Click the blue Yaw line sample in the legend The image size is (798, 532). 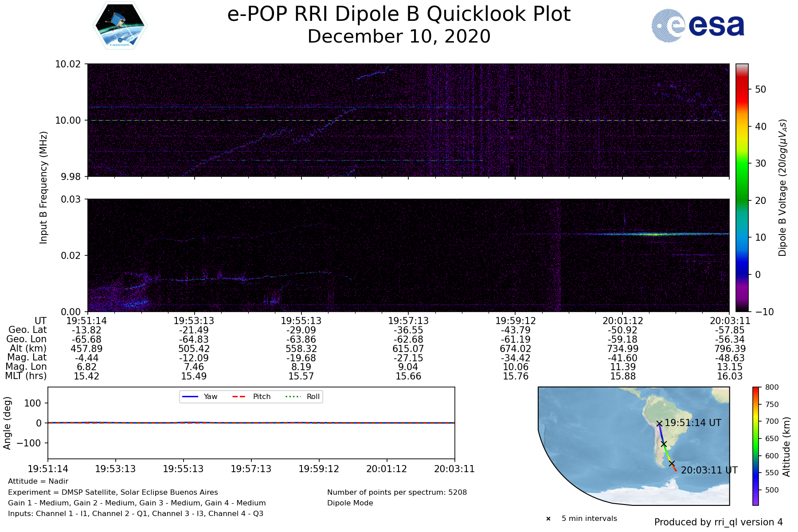click(190, 396)
